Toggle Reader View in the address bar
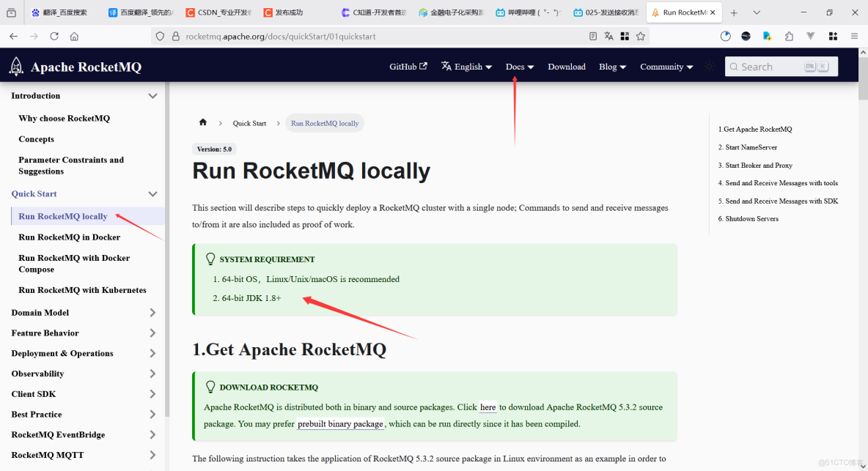 (x=593, y=35)
